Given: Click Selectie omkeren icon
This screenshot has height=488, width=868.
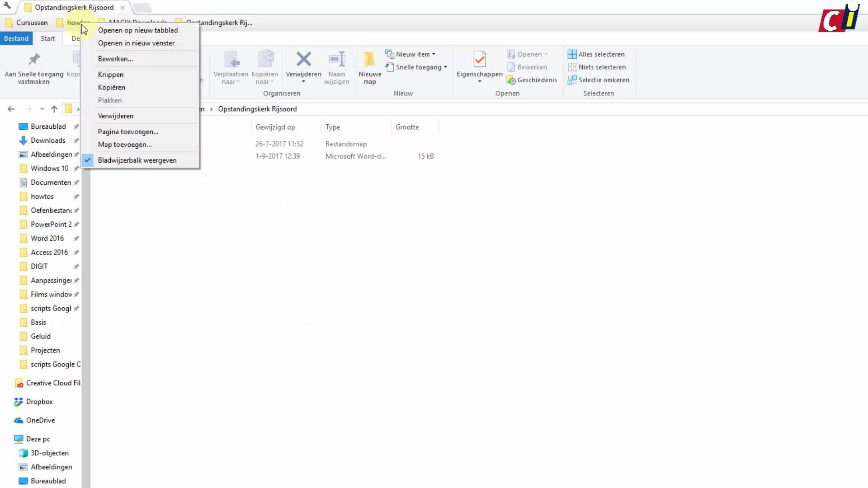Looking at the screenshot, I should click(572, 80).
